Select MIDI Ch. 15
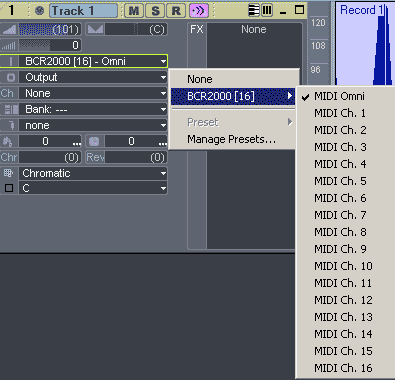Image resolution: width=395 pixels, height=380 pixels. point(346,351)
